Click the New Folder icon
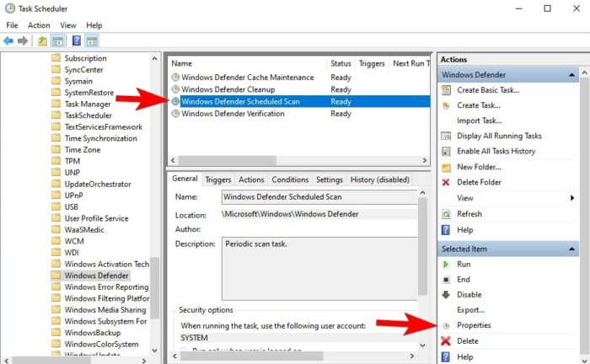 pos(446,168)
